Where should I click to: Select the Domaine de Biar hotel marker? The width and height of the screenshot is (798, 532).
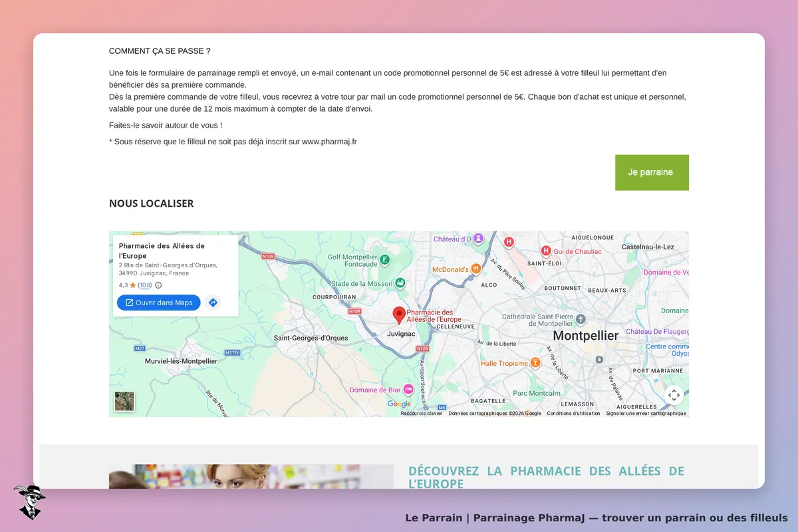tap(408, 389)
